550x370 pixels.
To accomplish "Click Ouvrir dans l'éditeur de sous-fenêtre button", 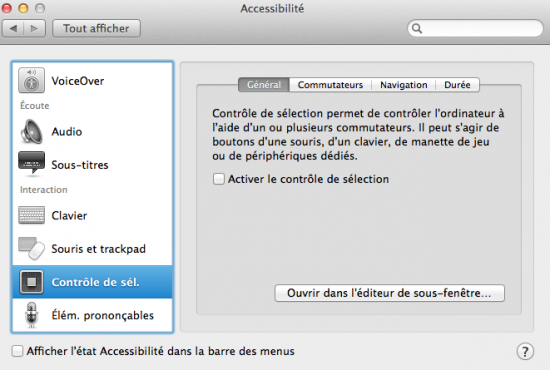I will (389, 293).
